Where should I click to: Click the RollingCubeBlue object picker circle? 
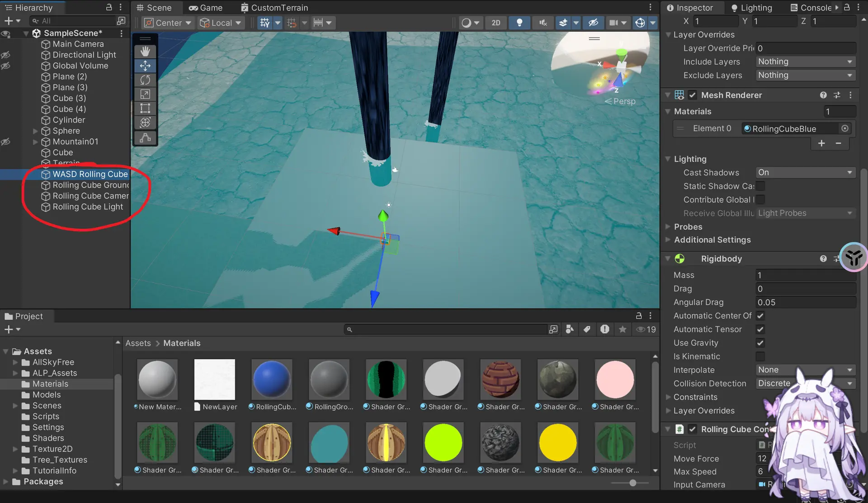coord(844,128)
